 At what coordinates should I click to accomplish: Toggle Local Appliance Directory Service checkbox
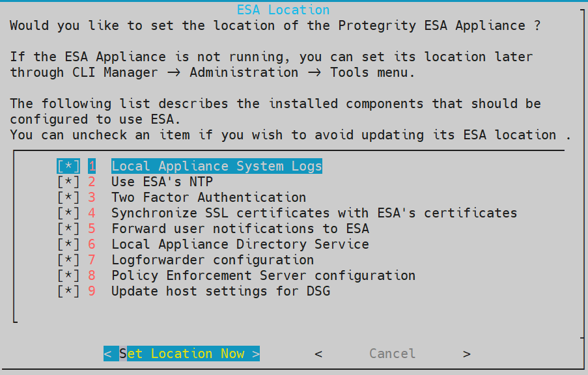68,244
